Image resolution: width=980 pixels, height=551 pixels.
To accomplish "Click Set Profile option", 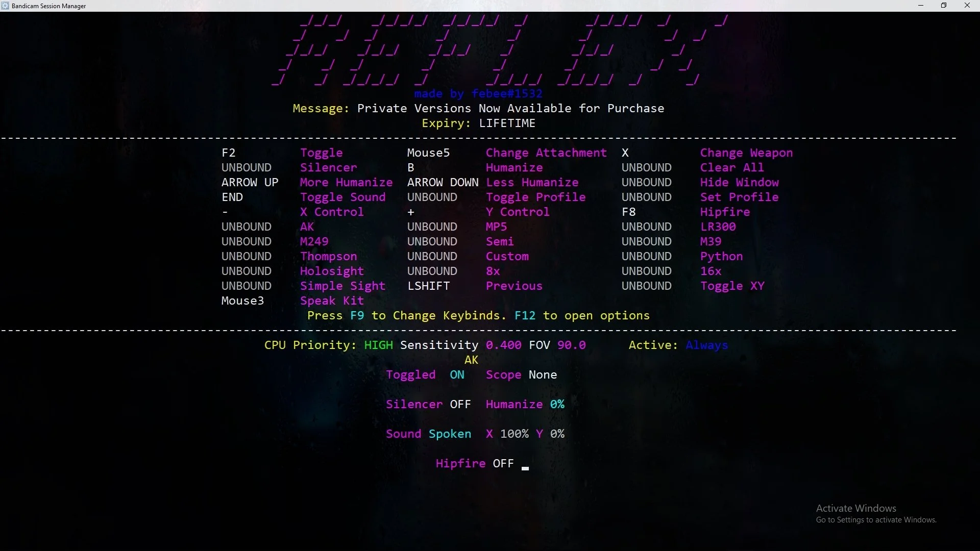I will 739,197.
